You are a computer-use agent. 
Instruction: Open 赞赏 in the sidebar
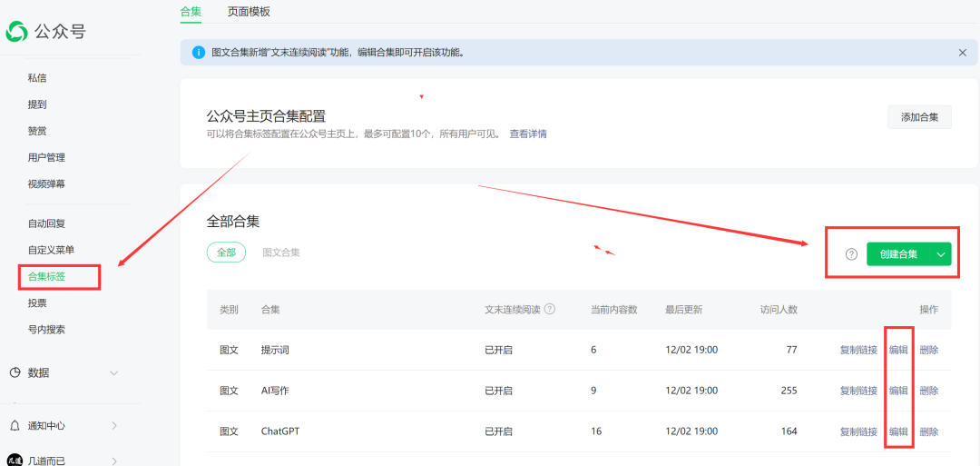[x=37, y=131]
